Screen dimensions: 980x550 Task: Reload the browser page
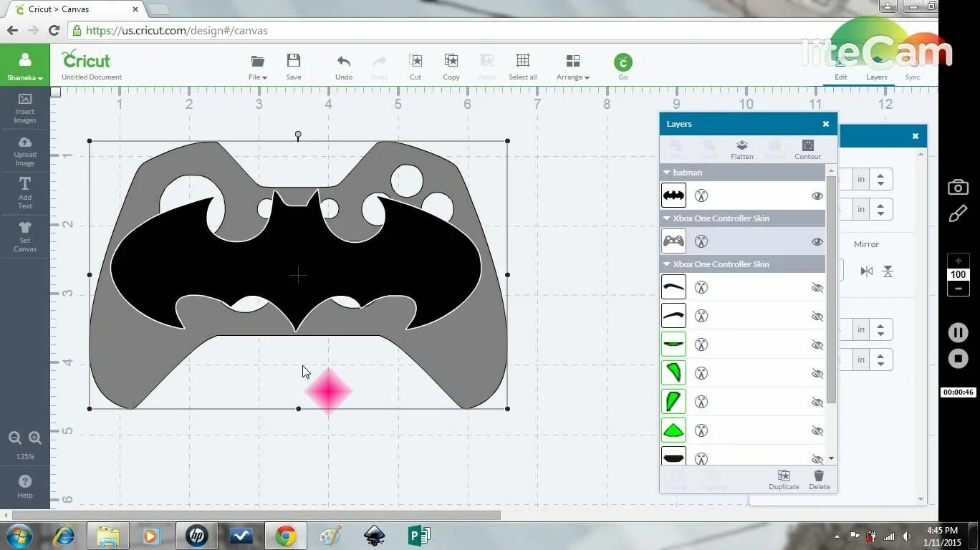click(54, 31)
